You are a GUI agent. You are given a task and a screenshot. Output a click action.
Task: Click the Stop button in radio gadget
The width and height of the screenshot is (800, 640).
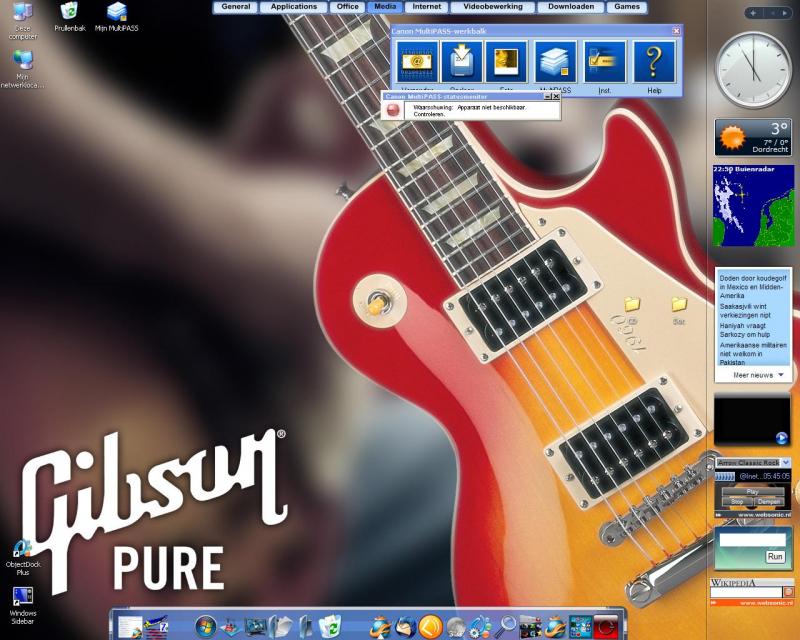tap(737, 501)
